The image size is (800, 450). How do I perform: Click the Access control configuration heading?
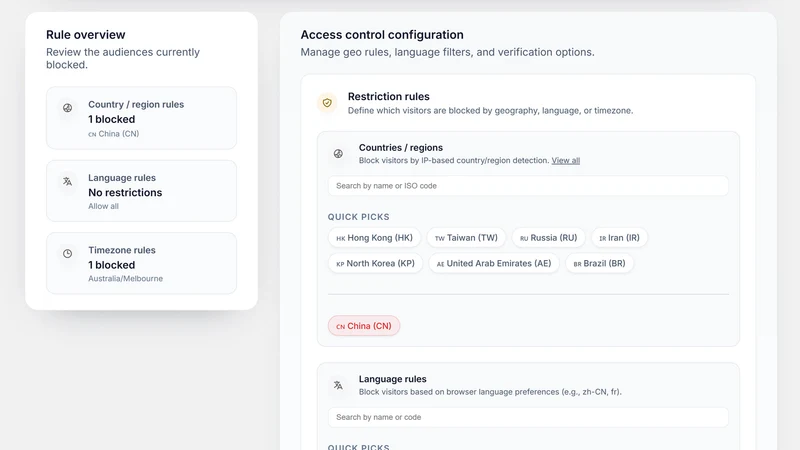click(x=382, y=35)
